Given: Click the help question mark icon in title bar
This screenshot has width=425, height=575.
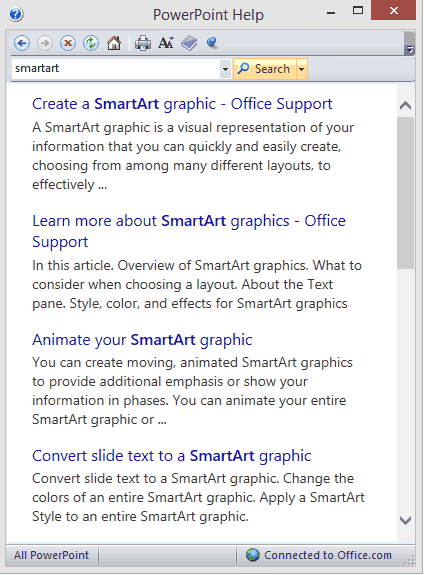Looking at the screenshot, I should [16, 15].
